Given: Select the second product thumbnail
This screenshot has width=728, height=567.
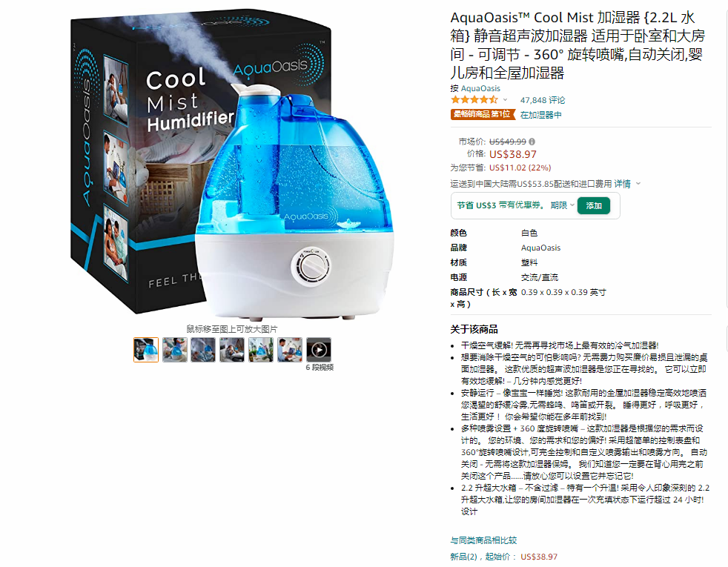Looking at the screenshot, I should [x=174, y=349].
